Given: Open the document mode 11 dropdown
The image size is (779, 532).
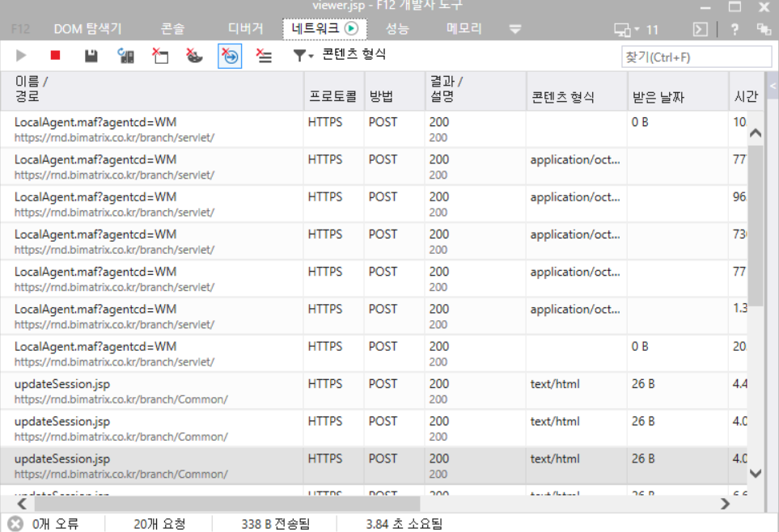Looking at the screenshot, I should point(637,29).
